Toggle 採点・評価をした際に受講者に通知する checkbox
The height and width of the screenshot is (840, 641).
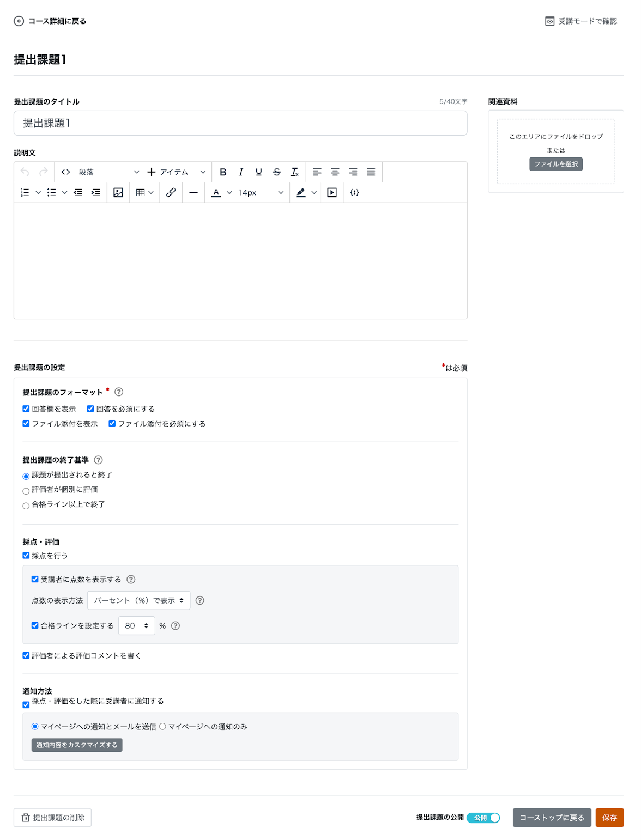(x=26, y=705)
